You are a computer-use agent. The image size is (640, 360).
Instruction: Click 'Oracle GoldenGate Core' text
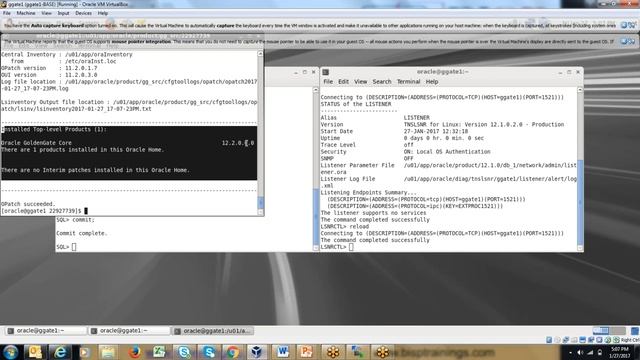tap(36, 143)
